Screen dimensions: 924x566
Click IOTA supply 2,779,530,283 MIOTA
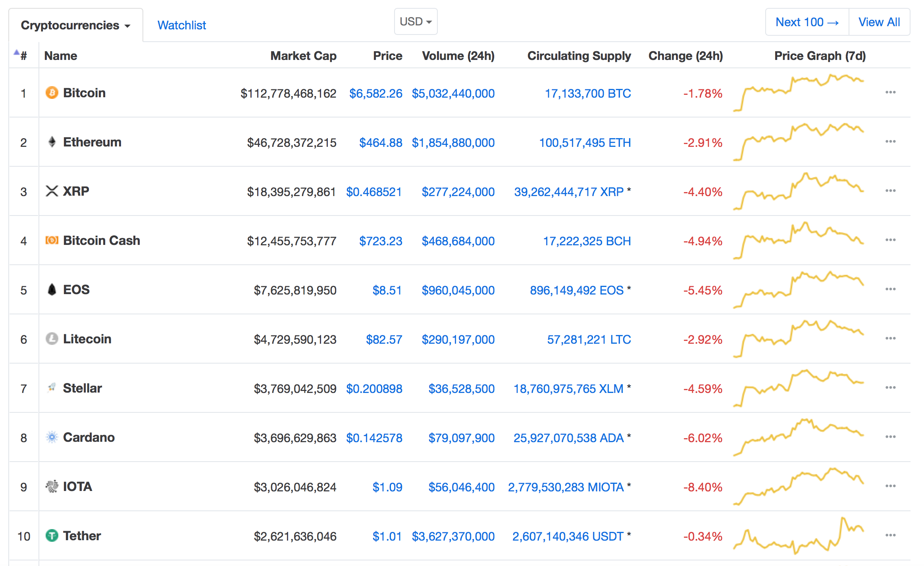[x=566, y=487]
